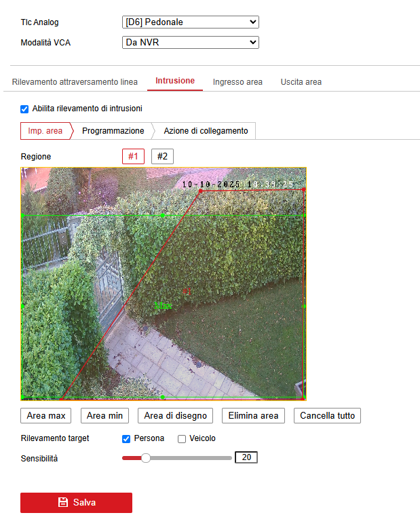Viewport: 420px width, 532px height.
Task: Select the Ingresso area tab
Action: pos(237,82)
